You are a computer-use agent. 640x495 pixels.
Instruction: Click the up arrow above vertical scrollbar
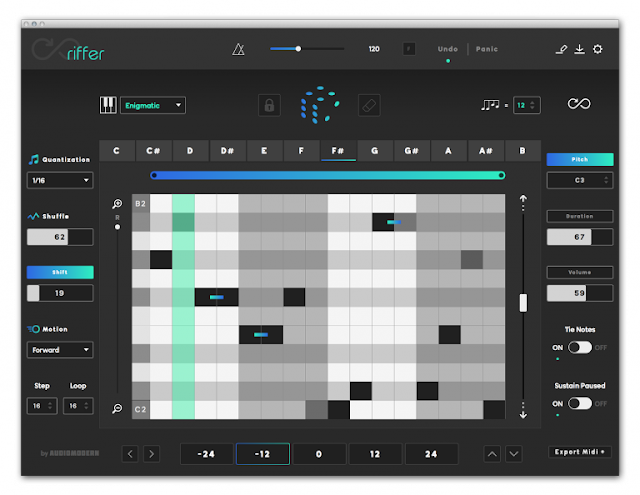[523, 199]
